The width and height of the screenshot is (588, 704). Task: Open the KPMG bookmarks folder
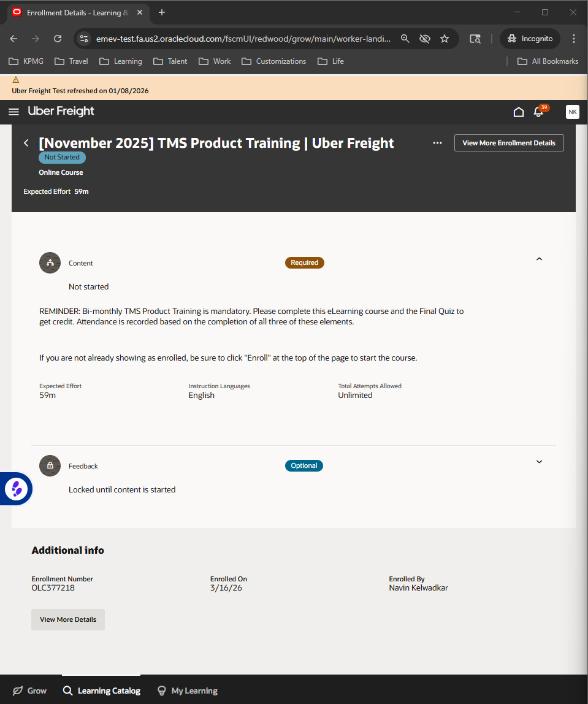26,61
